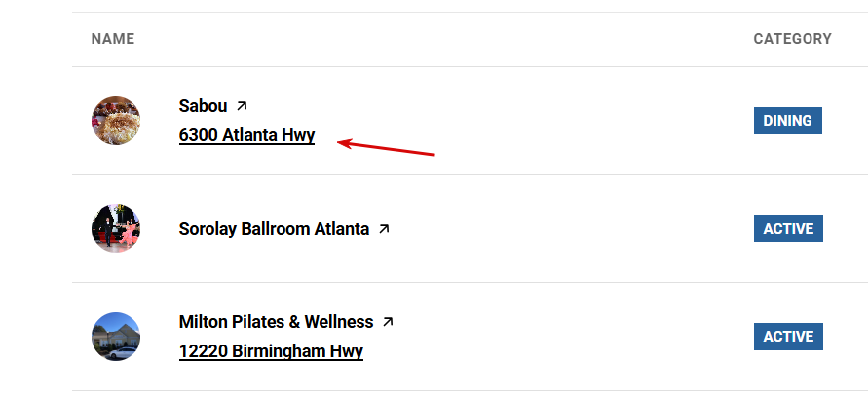Sort by the NAME column header
This screenshot has height=400, width=868.
click(x=113, y=39)
